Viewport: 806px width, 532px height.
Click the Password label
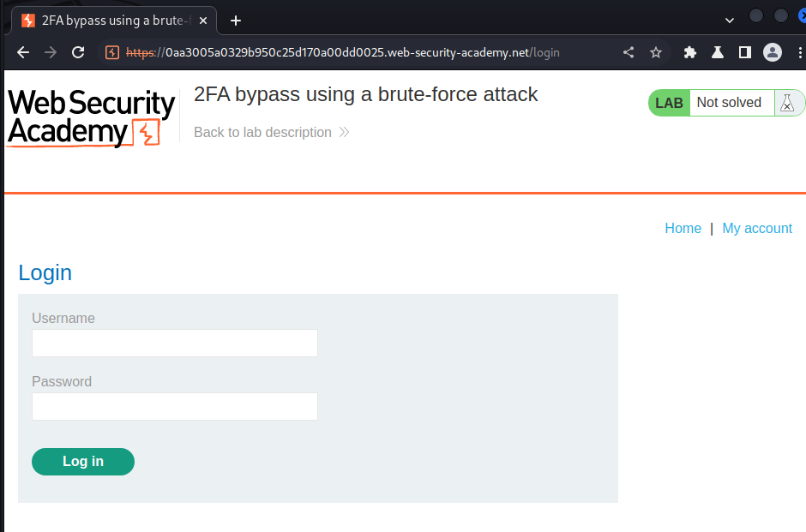(x=62, y=381)
